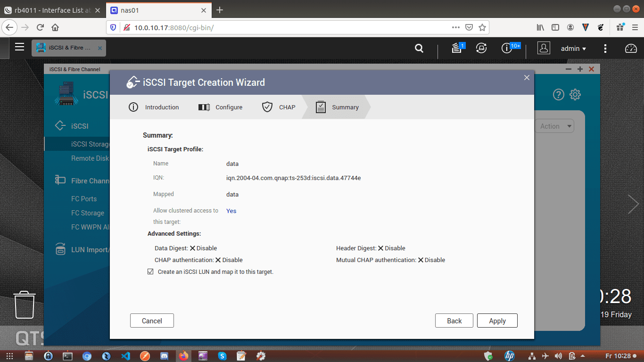Select the nas01 browser tab
The width and height of the screenshot is (644, 362).
pyautogui.click(x=158, y=10)
